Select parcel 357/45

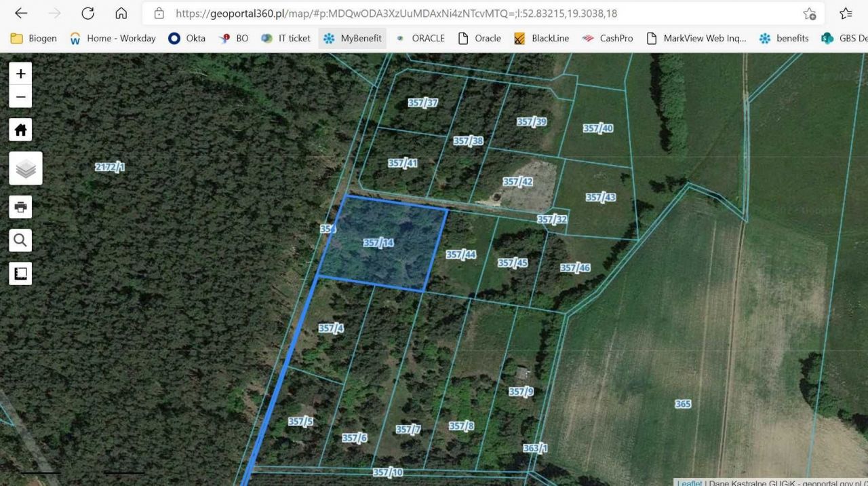click(512, 263)
